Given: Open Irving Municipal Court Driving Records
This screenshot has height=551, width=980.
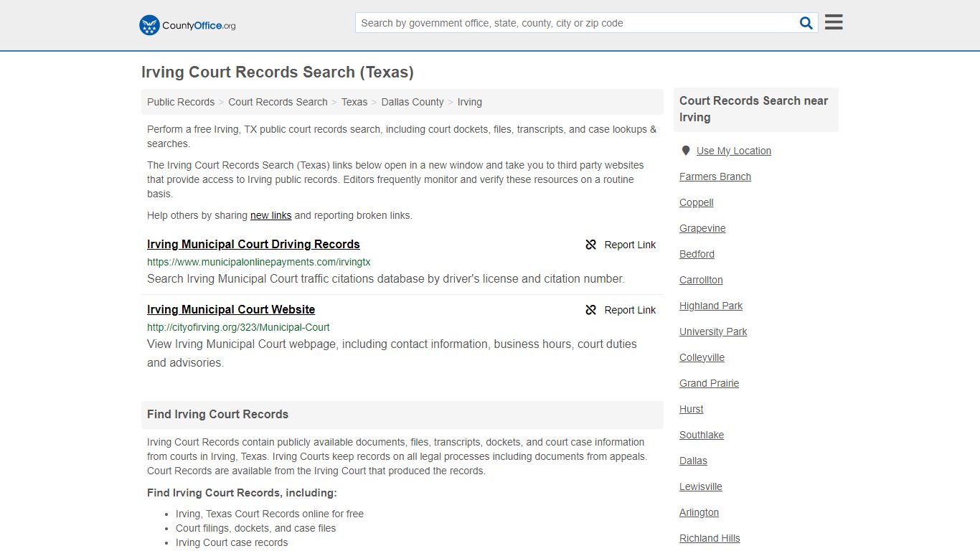Looking at the screenshot, I should tap(253, 244).
